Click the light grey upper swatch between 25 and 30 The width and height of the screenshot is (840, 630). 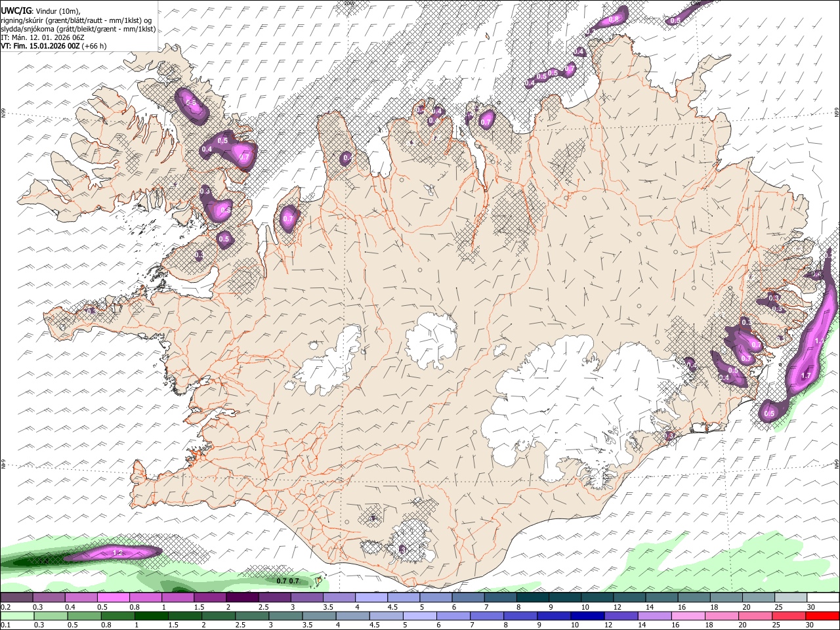tap(791, 598)
